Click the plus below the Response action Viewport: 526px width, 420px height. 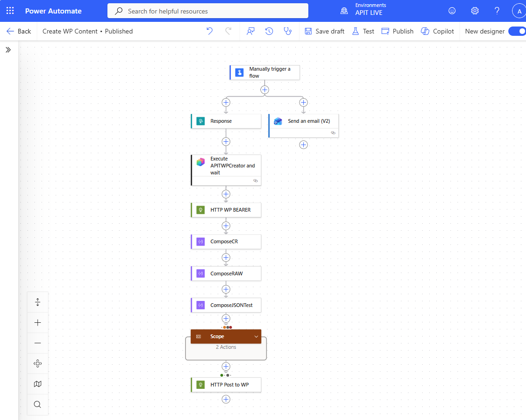click(x=226, y=141)
